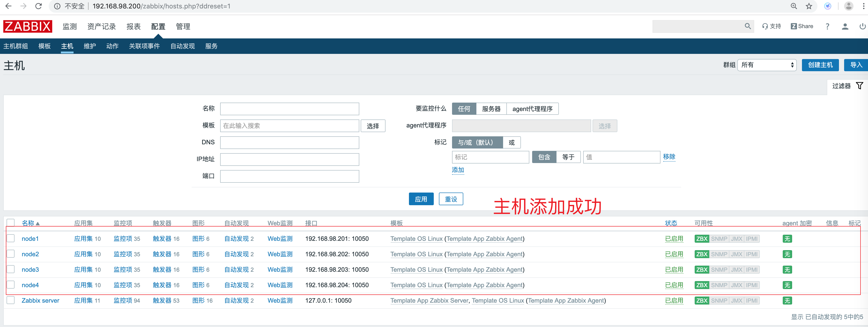Click the browser back arrow

click(x=8, y=6)
